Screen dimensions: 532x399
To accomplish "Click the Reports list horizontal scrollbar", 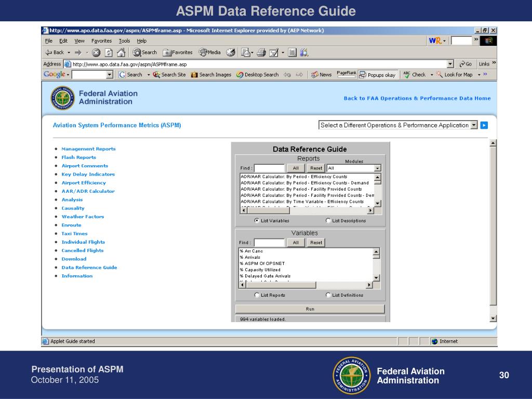I will [307, 210].
